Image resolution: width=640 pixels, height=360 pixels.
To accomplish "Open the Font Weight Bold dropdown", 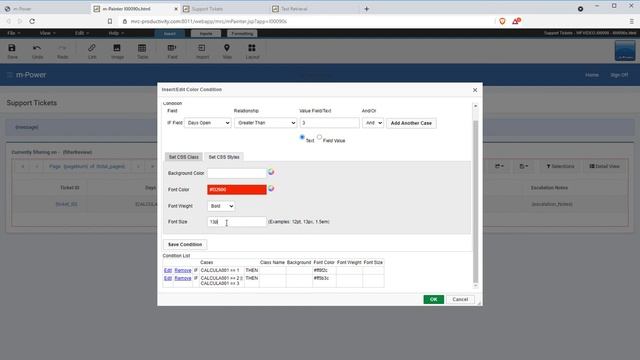I will click(x=221, y=206).
